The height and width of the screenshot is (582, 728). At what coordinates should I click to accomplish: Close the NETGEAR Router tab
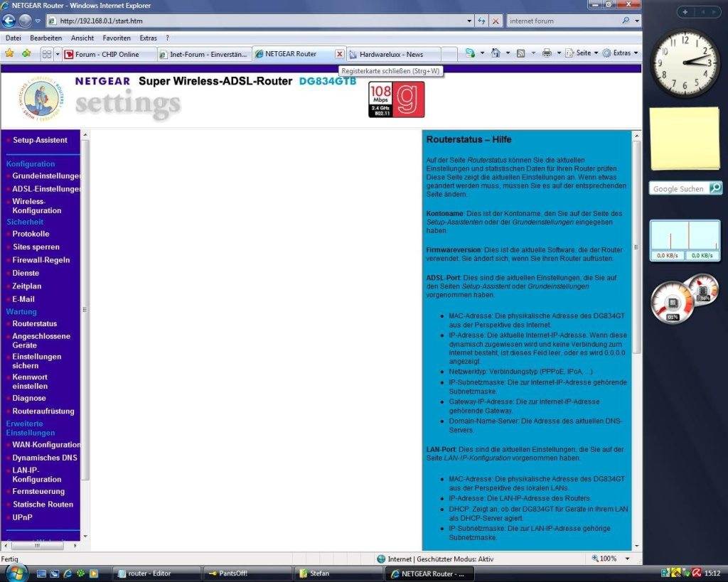coord(339,54)
